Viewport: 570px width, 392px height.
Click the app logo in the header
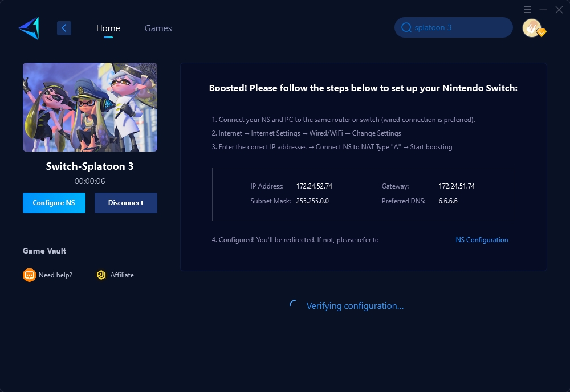(28, 28)
